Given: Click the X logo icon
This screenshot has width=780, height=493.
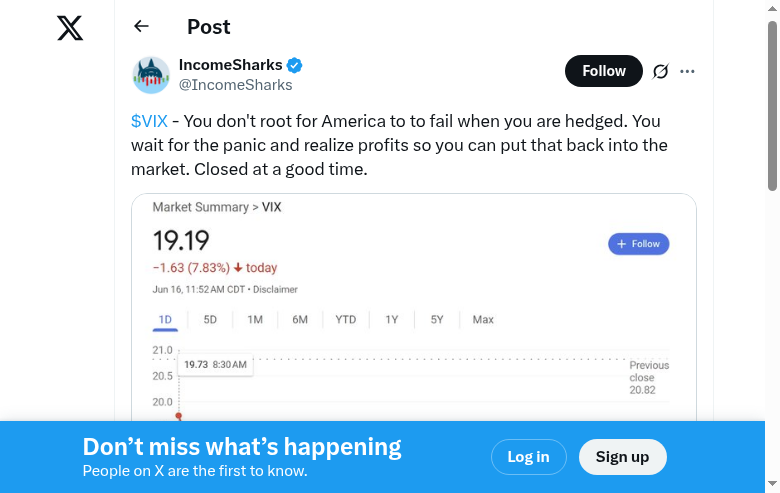Looking at the screenshot, I should tap(70, 28).
